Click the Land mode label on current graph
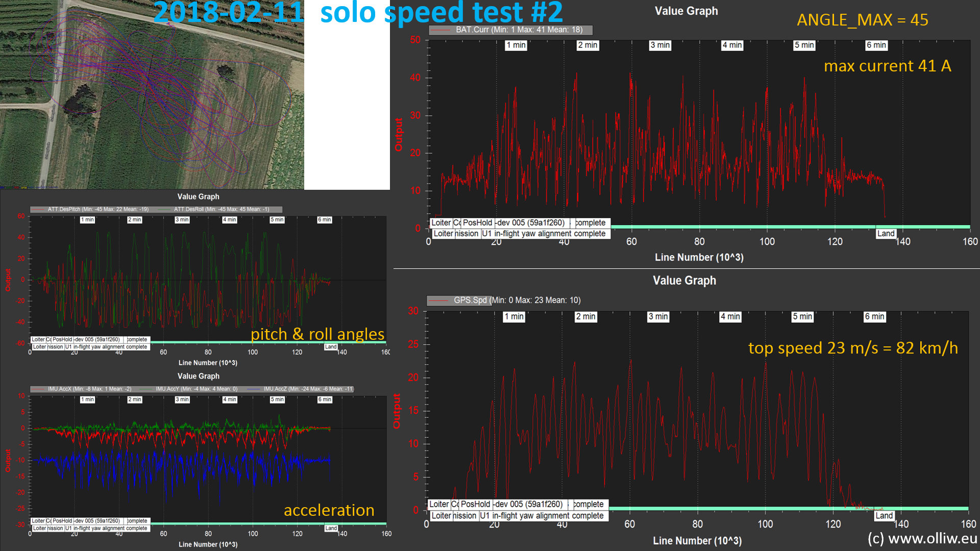The width and height of the screenshot is (980, 551). (886, 233)
